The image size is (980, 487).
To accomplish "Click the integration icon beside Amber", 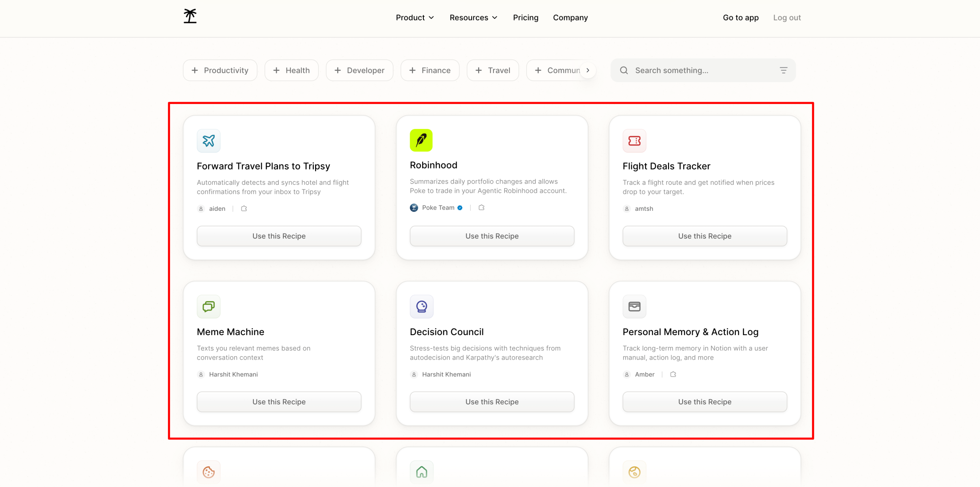I will tap(673, 374).
